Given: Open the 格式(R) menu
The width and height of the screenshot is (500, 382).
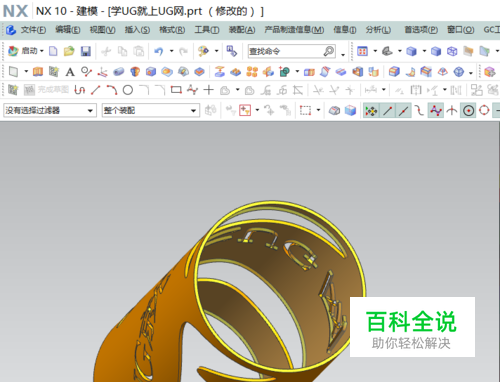Looking at the screenshot, I should coord(172,30).
